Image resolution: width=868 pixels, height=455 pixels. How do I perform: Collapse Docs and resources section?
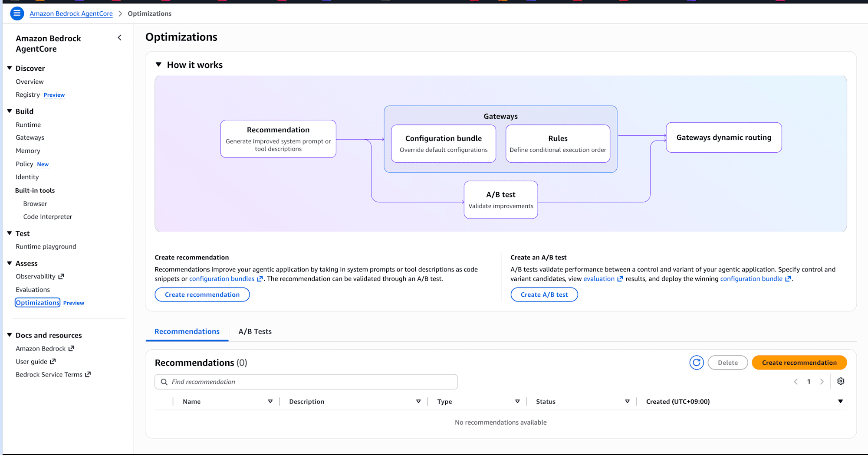pyautogui.click(x=10, y=335)
